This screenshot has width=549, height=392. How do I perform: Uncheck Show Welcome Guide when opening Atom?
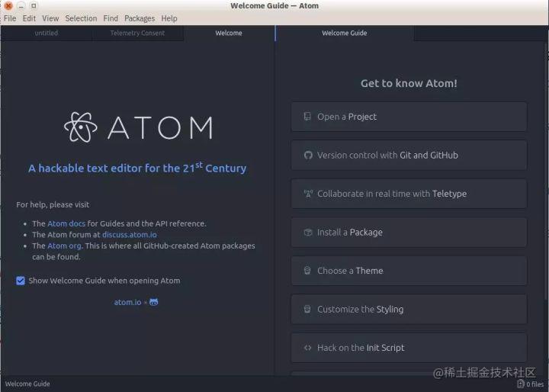click(21, 281)
